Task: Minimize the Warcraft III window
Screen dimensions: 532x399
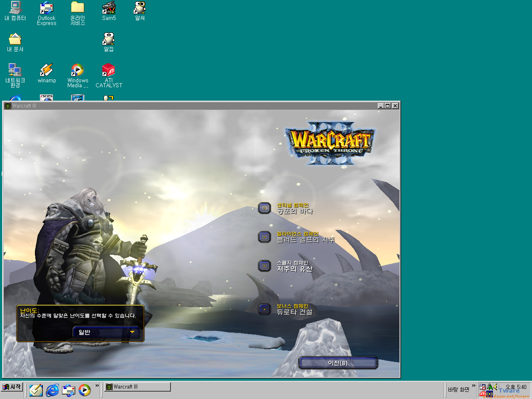Action: pyautogui.click(x=381, y=106)
